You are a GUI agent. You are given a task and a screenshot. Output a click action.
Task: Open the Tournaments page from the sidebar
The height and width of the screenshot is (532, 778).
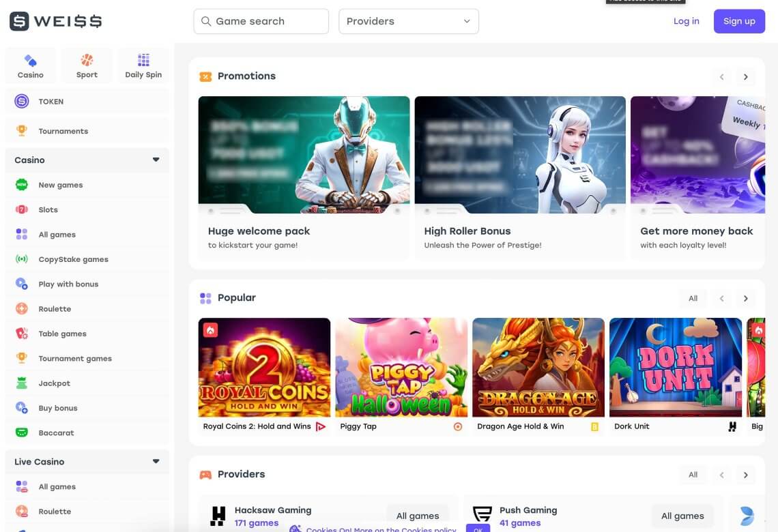click(x=87, y=131)
